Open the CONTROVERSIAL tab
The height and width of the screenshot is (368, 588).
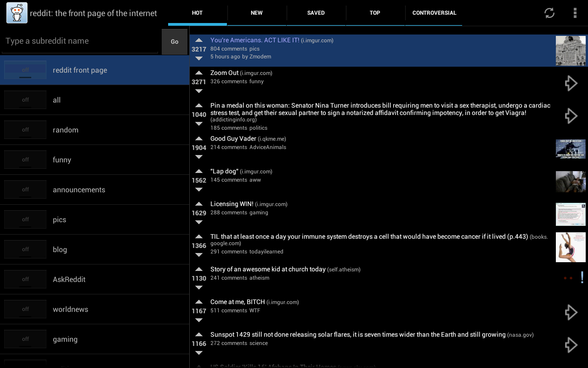pyautogui.click(x=434, y=13)
